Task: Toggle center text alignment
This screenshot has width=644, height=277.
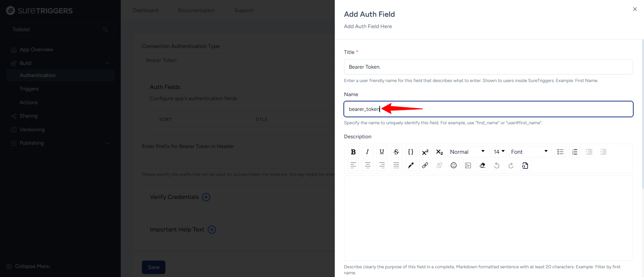Action: (368, 165)
